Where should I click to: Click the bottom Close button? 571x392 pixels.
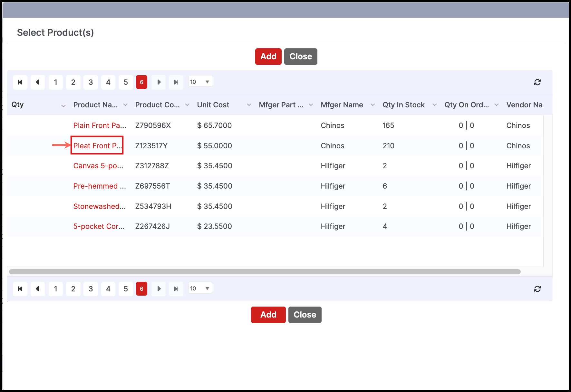[305, 315]
